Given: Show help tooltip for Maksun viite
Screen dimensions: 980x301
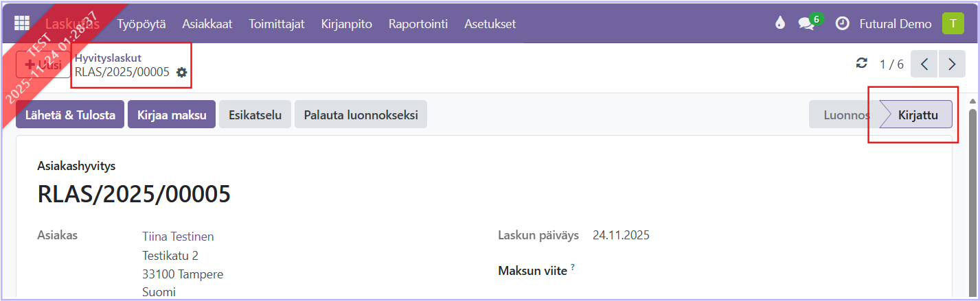Looking at the screenshot, I should tap(573, 268).
